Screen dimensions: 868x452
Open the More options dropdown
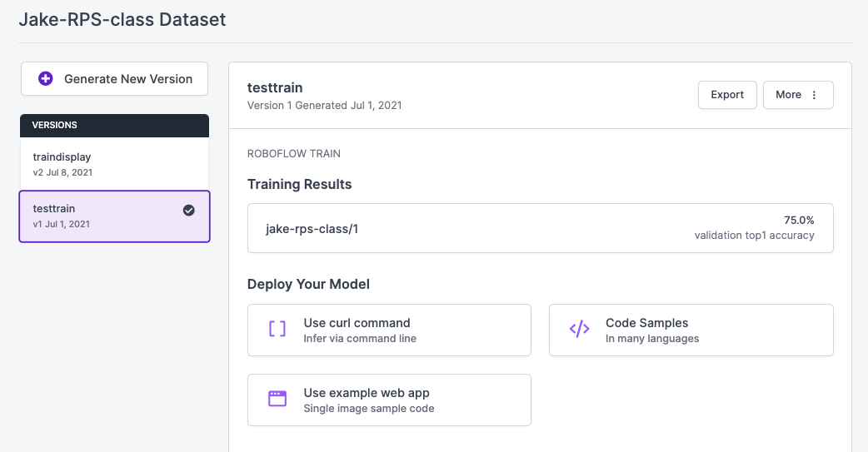797,95
